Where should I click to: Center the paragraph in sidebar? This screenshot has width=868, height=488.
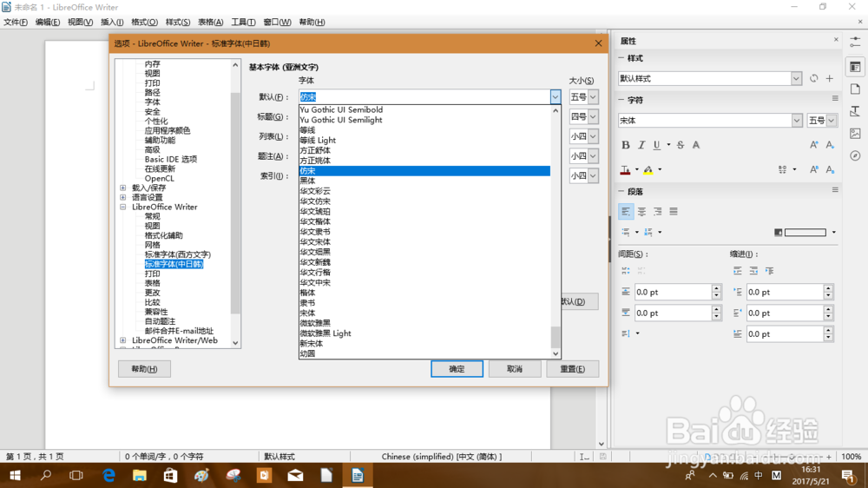point(641,212)
